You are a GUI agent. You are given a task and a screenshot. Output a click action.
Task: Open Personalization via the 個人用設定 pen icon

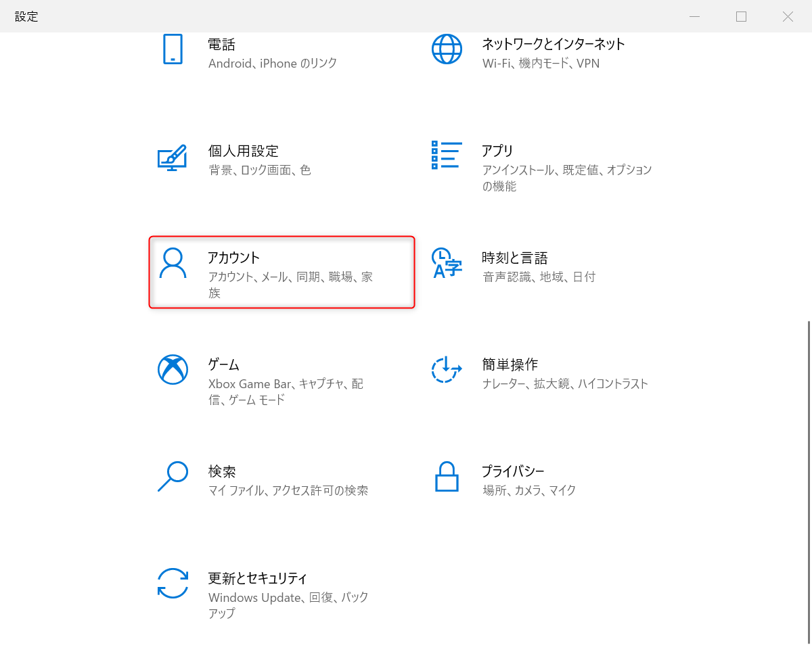point(173,156)
